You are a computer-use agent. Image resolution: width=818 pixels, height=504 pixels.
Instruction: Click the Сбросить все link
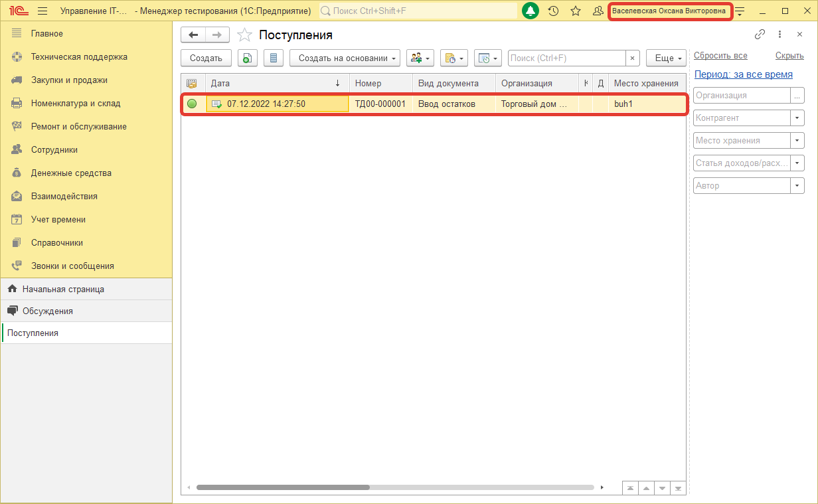tap(720, 56)
